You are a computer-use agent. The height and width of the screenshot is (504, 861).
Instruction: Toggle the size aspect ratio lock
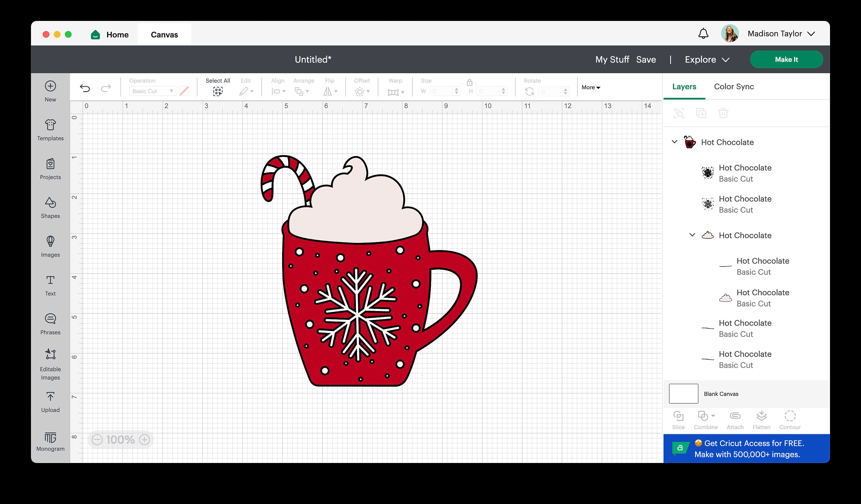[x=470, y=82]
